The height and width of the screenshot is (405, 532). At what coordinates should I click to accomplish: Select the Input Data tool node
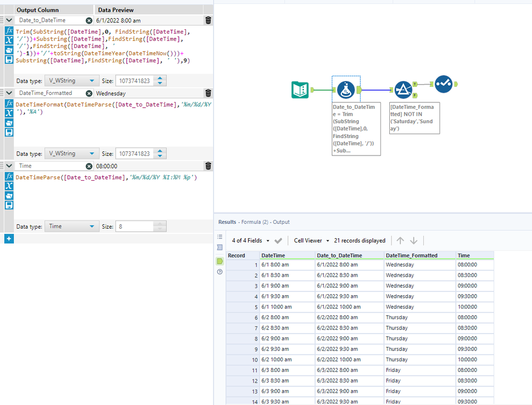300,90
